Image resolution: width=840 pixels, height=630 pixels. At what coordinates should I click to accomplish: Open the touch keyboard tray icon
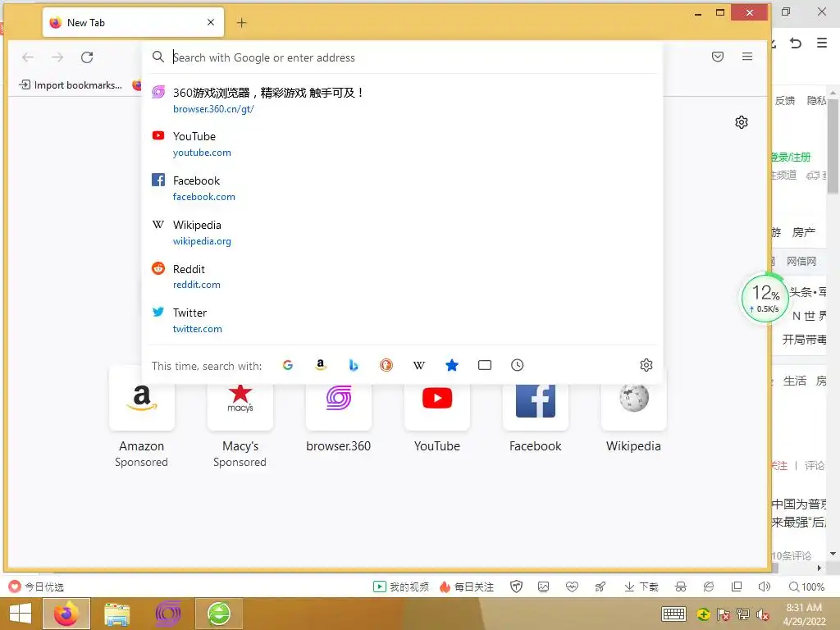pyautogui.click(x=674, y=614)
